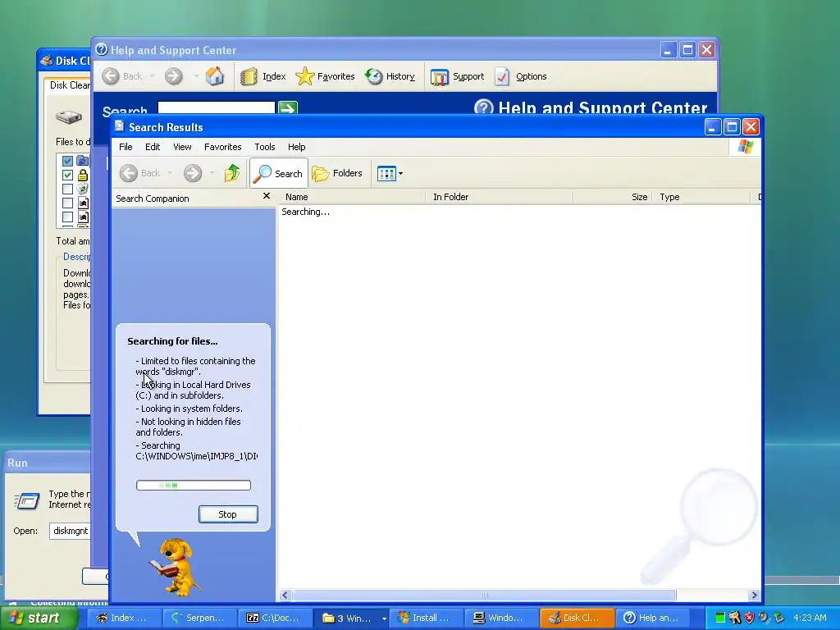Switch to Install ... taskbar button
Image resolution: width=840 pixels, height=630 pixels.
point(427,618)
